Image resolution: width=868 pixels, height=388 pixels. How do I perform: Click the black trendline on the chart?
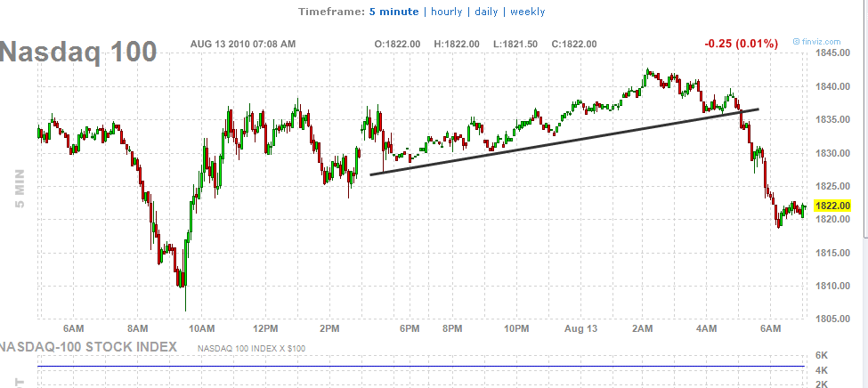click(564, 141)
